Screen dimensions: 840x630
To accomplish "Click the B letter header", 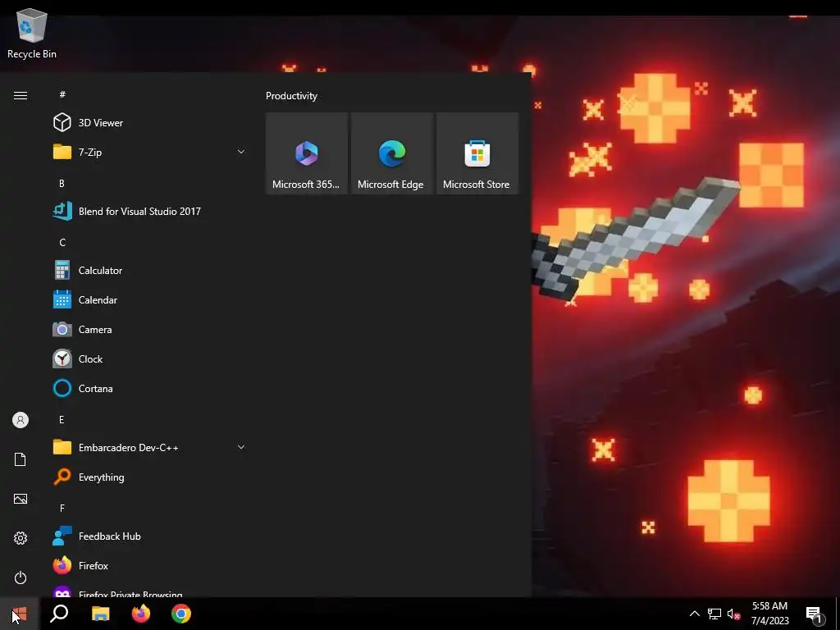I will pos(62,183).
